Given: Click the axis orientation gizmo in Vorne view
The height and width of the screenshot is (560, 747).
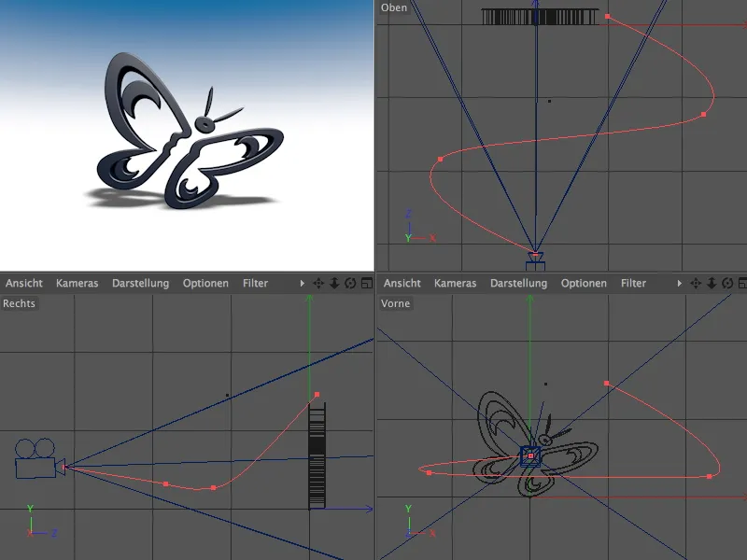Looking at the screenshot, I should pos(419,522).
